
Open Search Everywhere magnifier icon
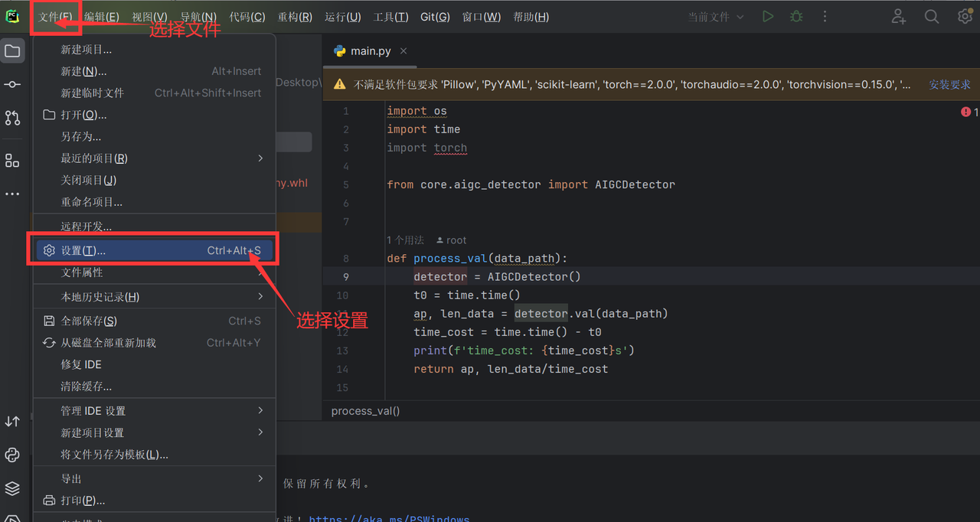click(932, 16)
